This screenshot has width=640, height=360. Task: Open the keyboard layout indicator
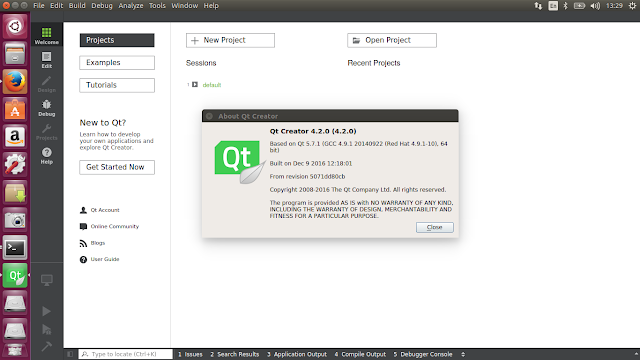point(553,6)
